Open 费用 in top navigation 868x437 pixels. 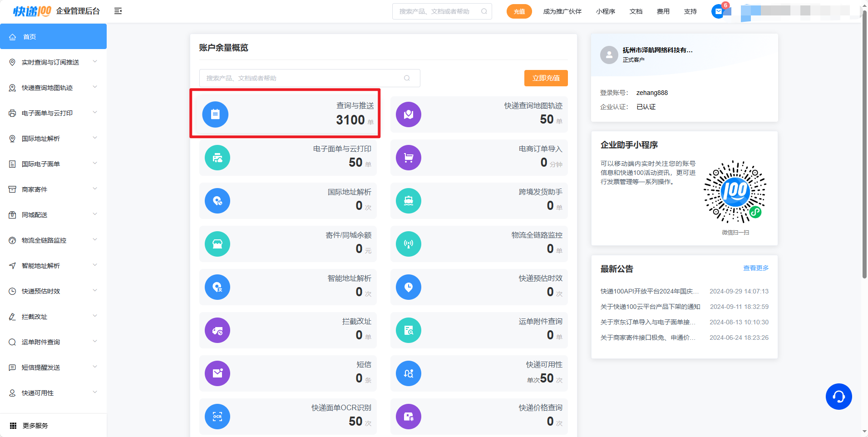click(x=663, y=11)
